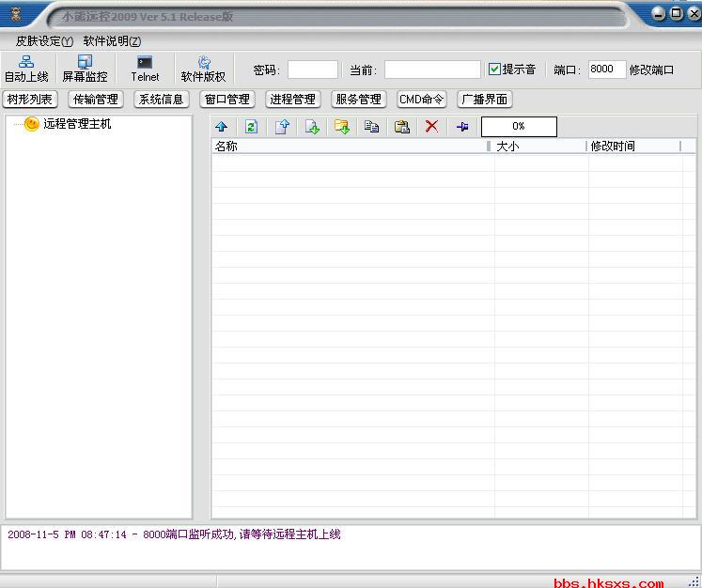Click the red X delete icon

(x=432, y=127)
